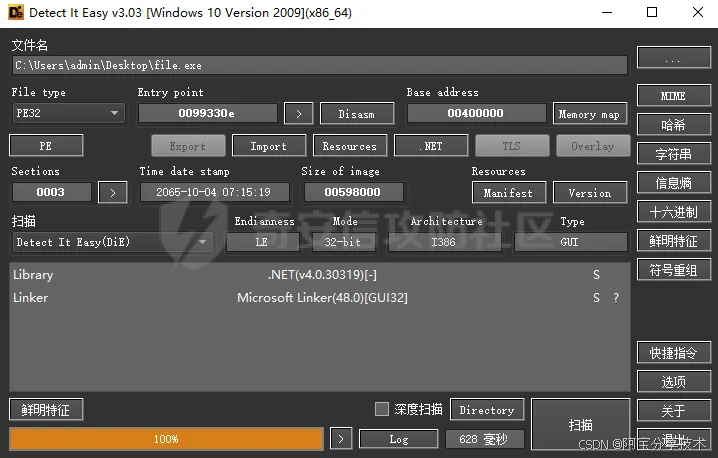This screenshot has width=718, height=458.
Task: Click the right-side 鲜明特征 button
Action: (x=674, y=241)
